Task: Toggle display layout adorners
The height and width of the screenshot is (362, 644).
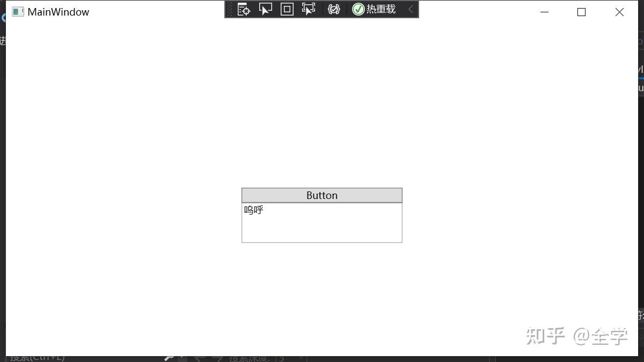Action: (x=287, y=9)
